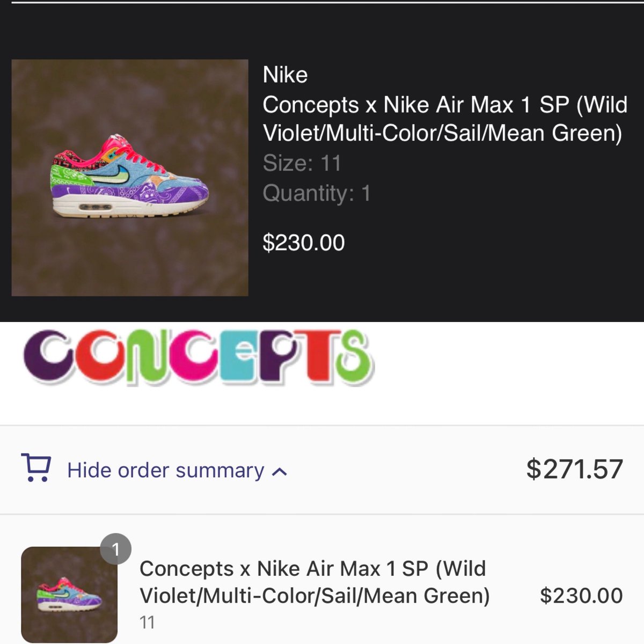Click the $230.00 line item price
The height and width of the screenshot is (644, 644).
point(581,596)
